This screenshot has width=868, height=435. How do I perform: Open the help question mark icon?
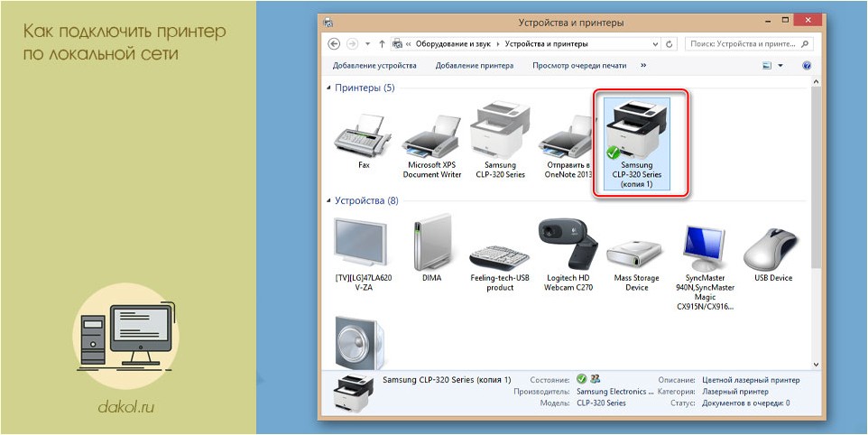(807, 65)
